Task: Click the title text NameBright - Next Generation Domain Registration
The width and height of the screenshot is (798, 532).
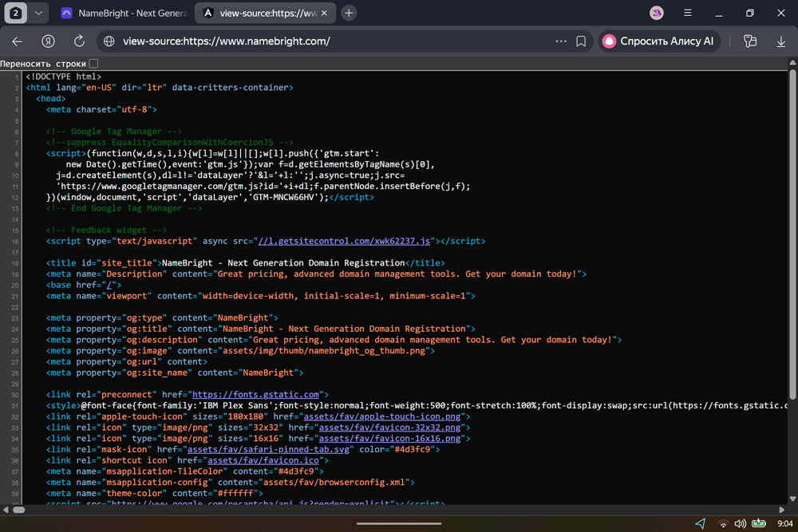Action: tap(283, 263)
